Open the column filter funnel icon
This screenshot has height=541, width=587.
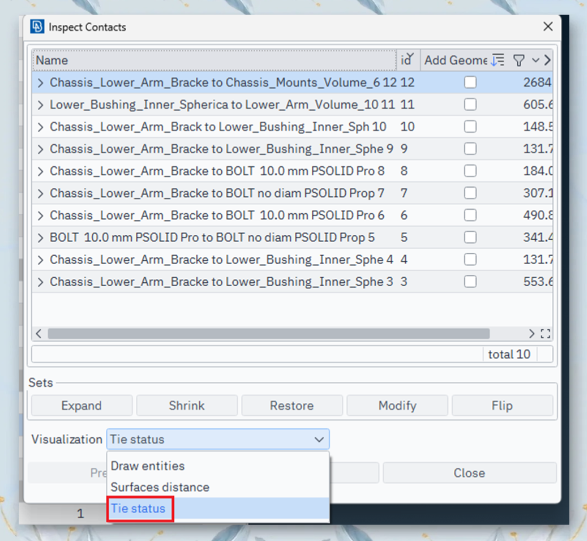(x=518, y=60)
